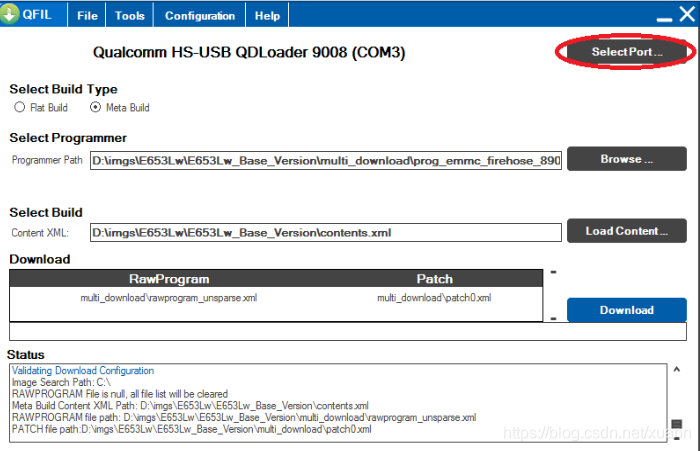Click inside the Content XML field
Viewport: 700px width, 451px height.
pyautogui.click(x=326, y=233)
